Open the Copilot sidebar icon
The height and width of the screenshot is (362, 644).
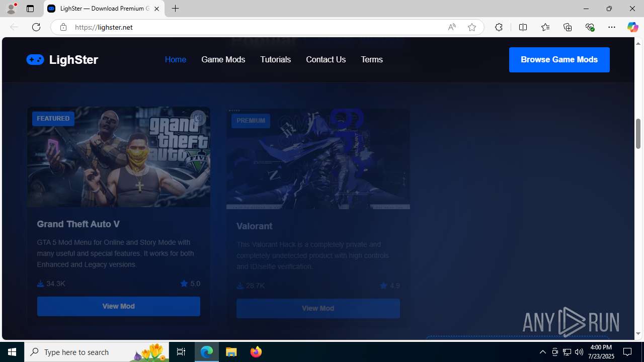point(632,27)
